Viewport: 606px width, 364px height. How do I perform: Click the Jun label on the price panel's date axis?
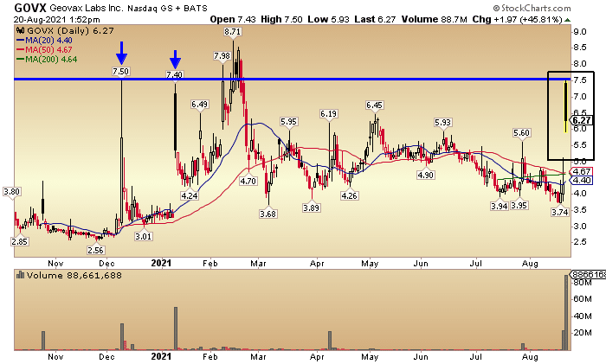tap(421, 263)
